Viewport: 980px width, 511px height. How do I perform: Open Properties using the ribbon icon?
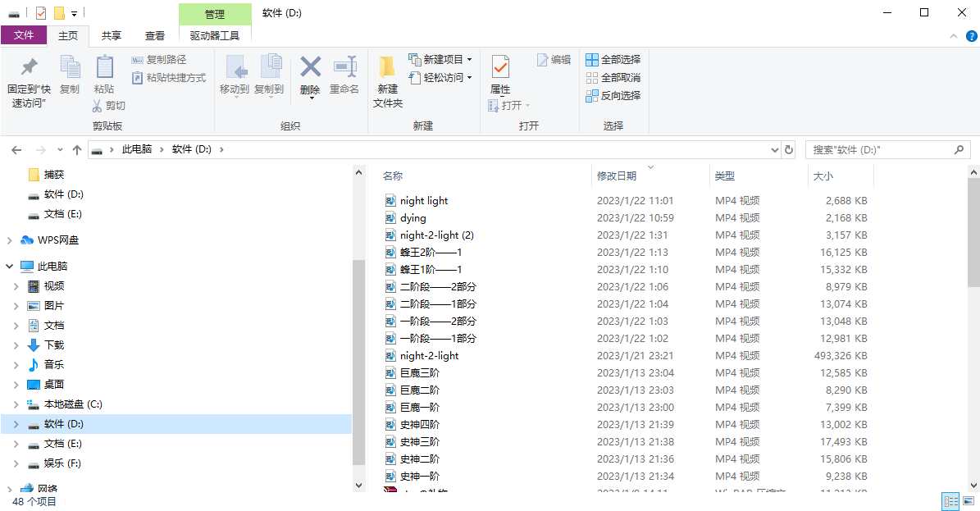(x=500, y=68)
